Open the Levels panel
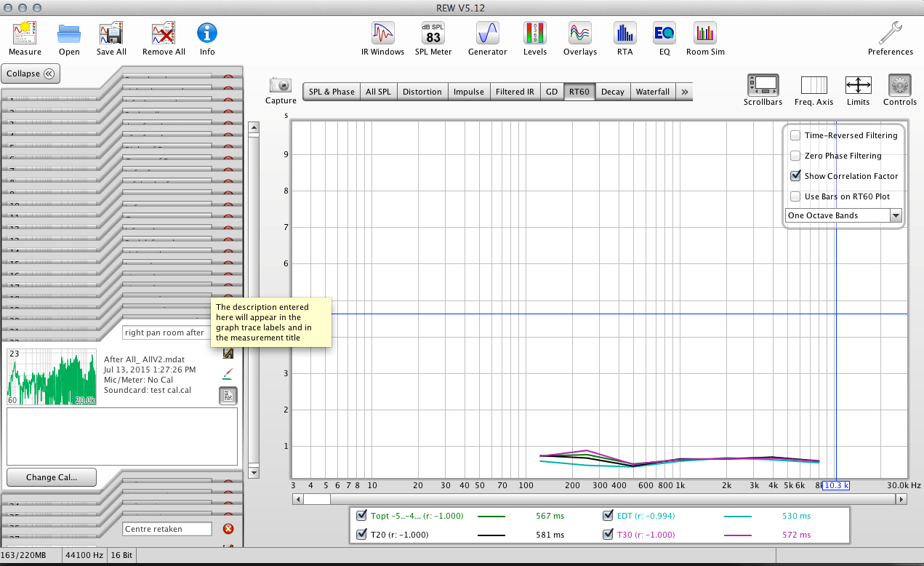The height and width of the screenshot is (566, 924). (x=535, y=33)
